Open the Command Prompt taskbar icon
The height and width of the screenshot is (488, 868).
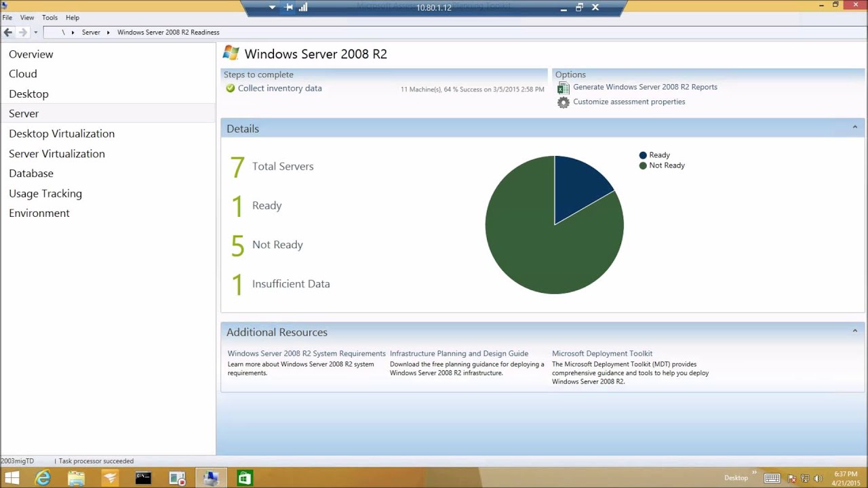(143, 479)
